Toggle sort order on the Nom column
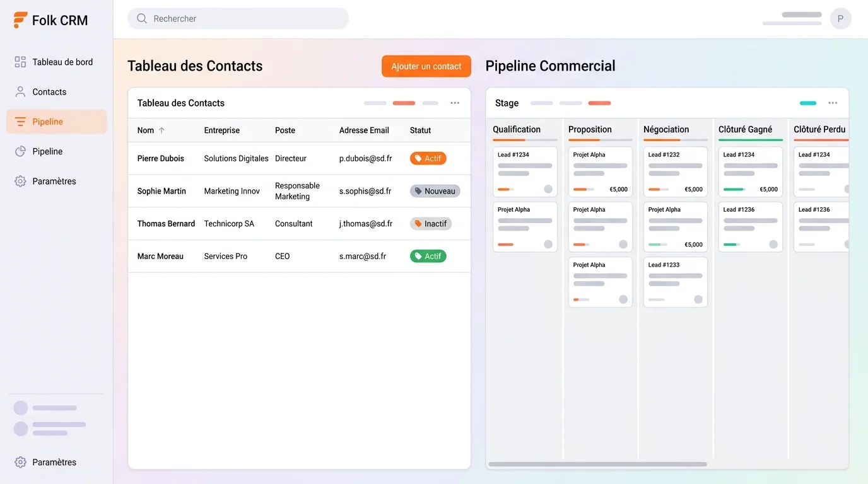 point(162,130)
